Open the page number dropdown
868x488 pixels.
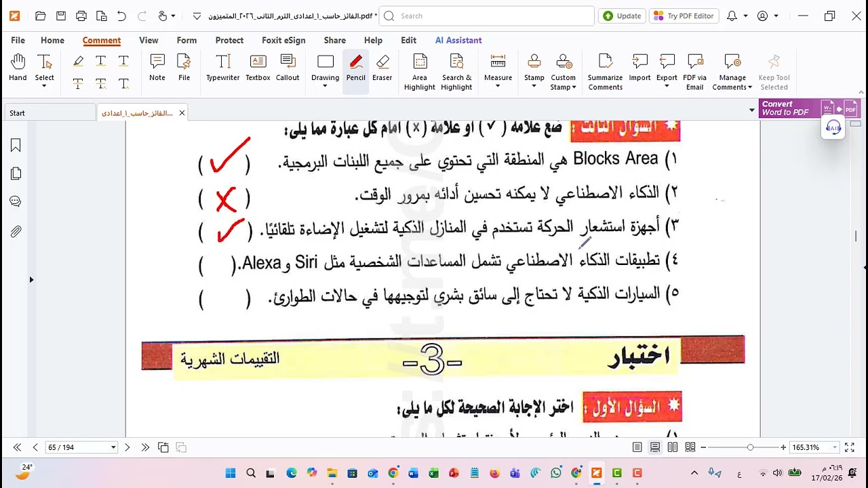coord(113,447)
